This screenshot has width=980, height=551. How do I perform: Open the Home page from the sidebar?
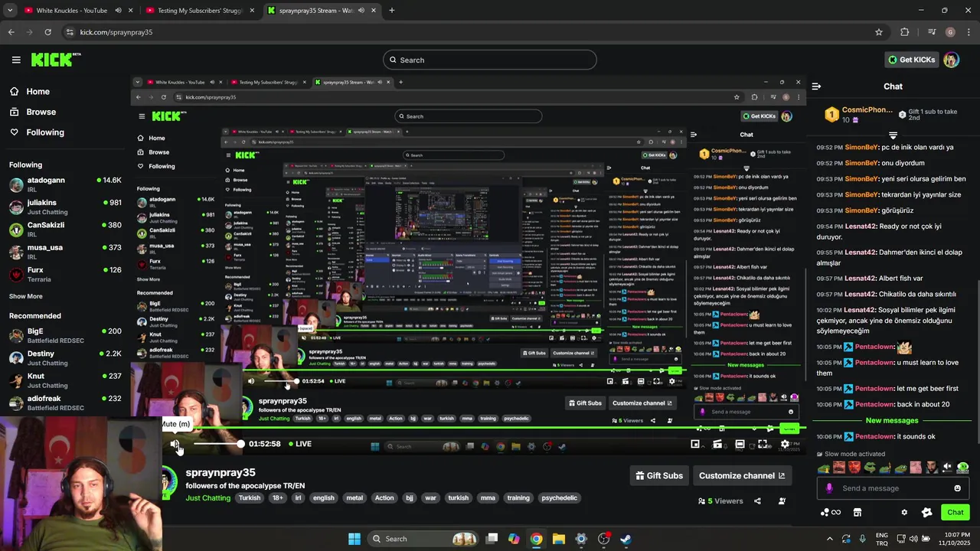tap(29, 91)
